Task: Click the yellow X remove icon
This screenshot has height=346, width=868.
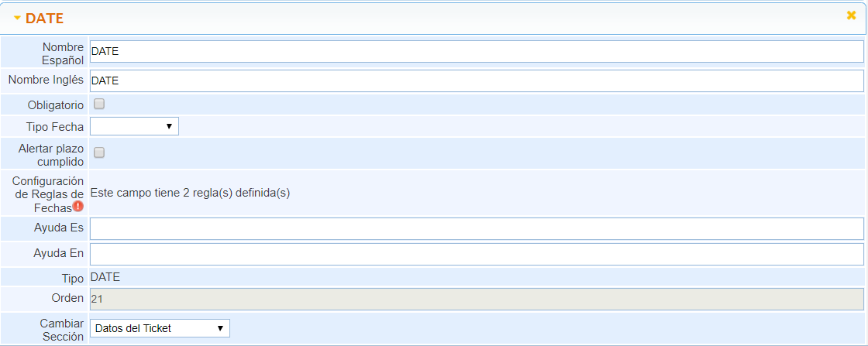Action: point(851,15)
